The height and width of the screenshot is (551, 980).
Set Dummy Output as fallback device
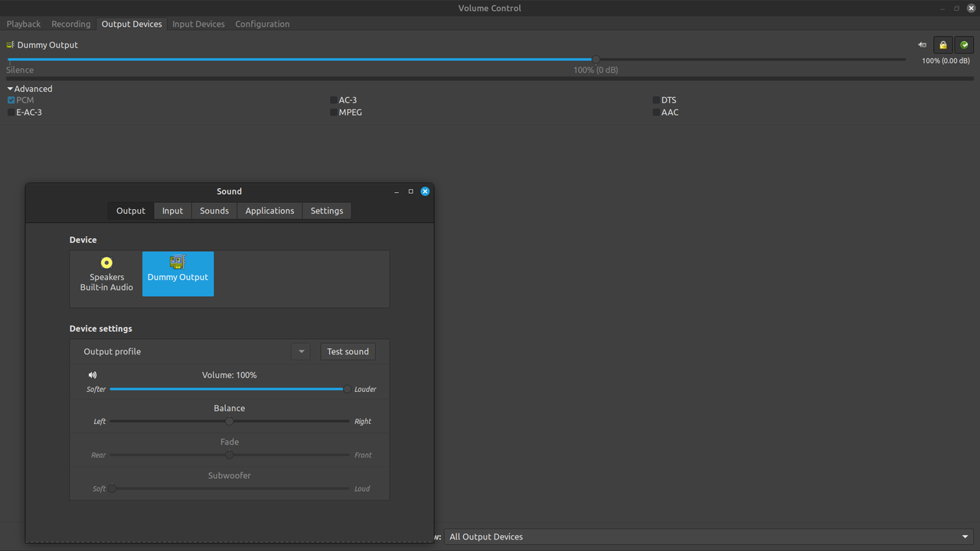[x=964, y=45]
